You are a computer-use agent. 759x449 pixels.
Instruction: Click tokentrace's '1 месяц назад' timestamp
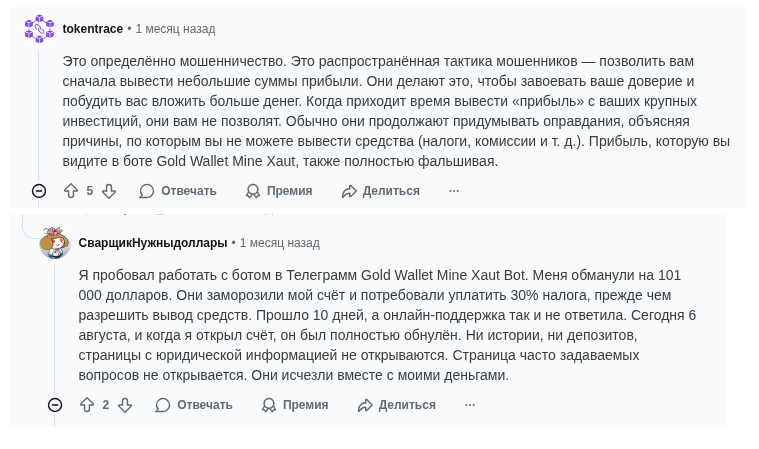coord(175,29)
